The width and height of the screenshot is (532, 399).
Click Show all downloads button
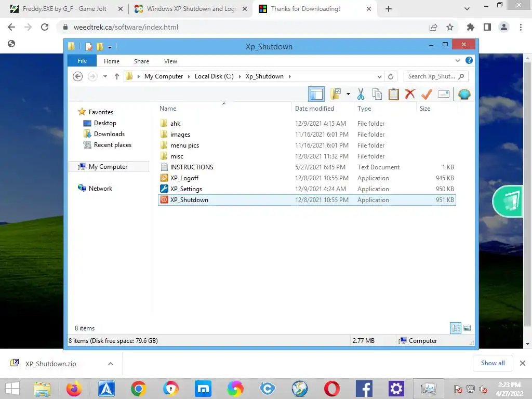(x=493, y=363)
